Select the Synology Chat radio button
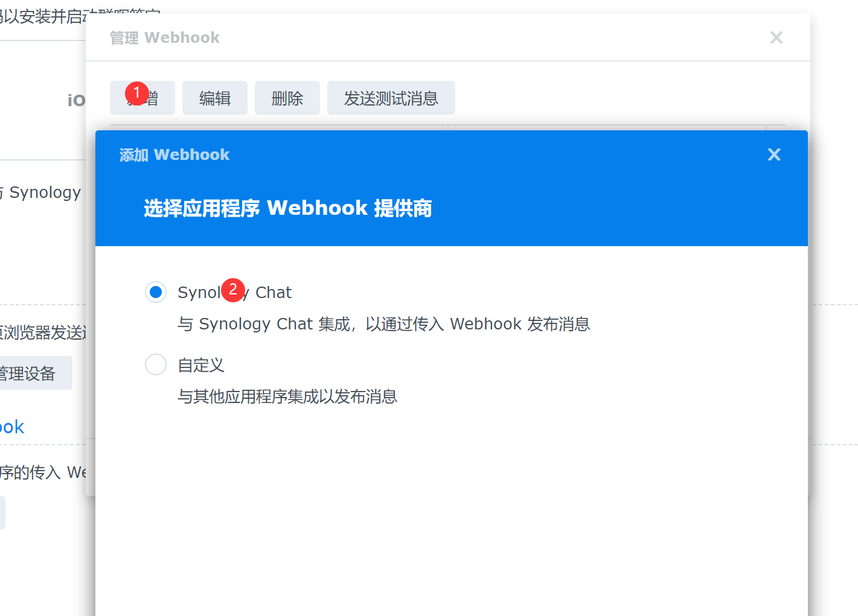The width and height of the screenshot is (858, 616). click(156, 292)
